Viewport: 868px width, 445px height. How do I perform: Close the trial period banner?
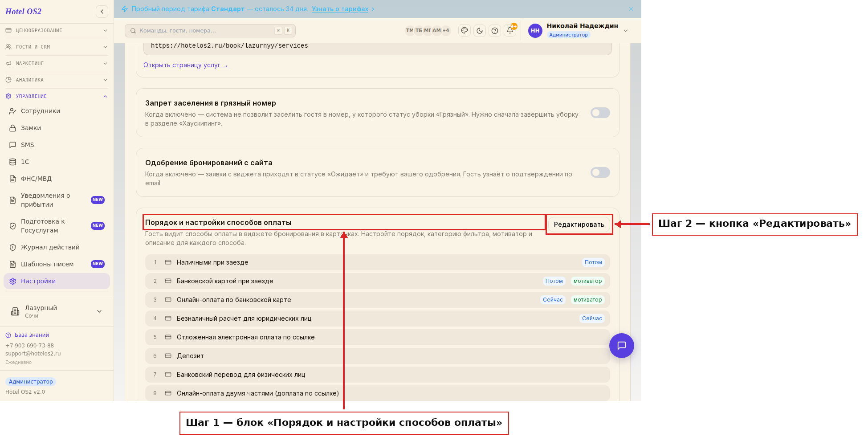point(631,9)
